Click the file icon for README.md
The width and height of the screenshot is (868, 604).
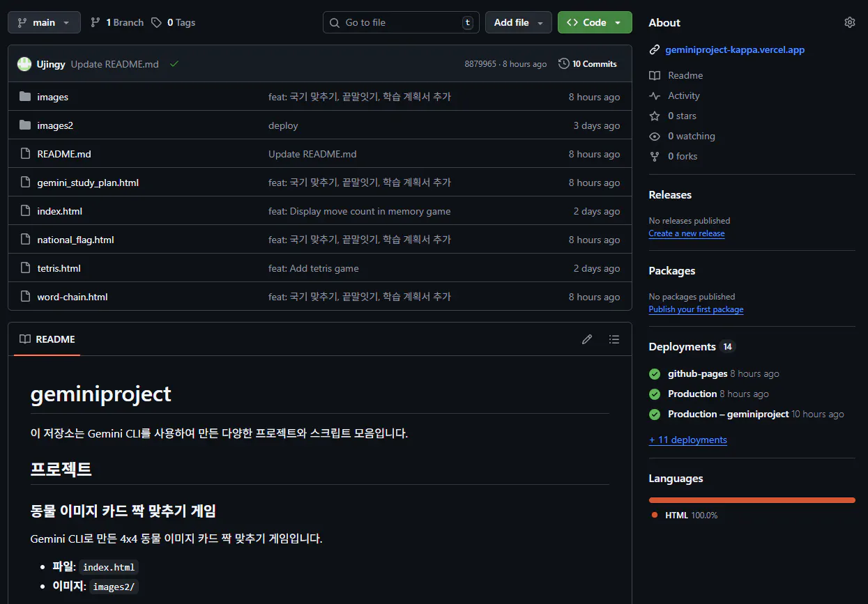[x=25, y=154]
